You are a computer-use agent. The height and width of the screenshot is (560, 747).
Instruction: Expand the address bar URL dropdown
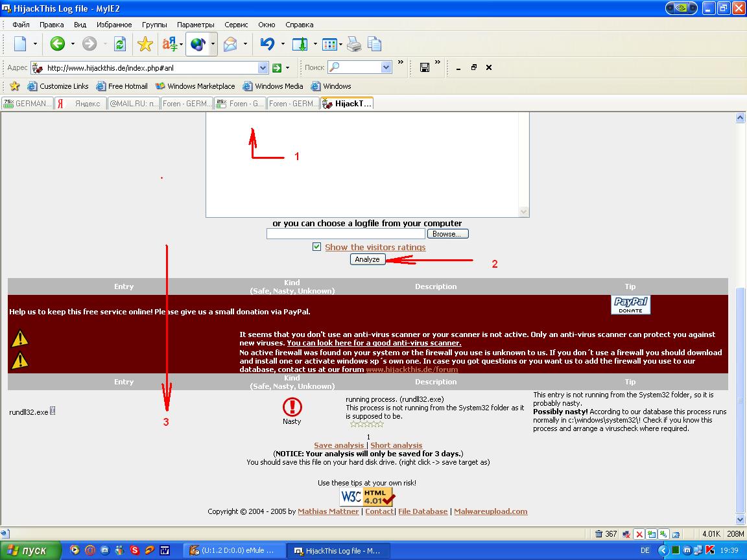point(263,67)
